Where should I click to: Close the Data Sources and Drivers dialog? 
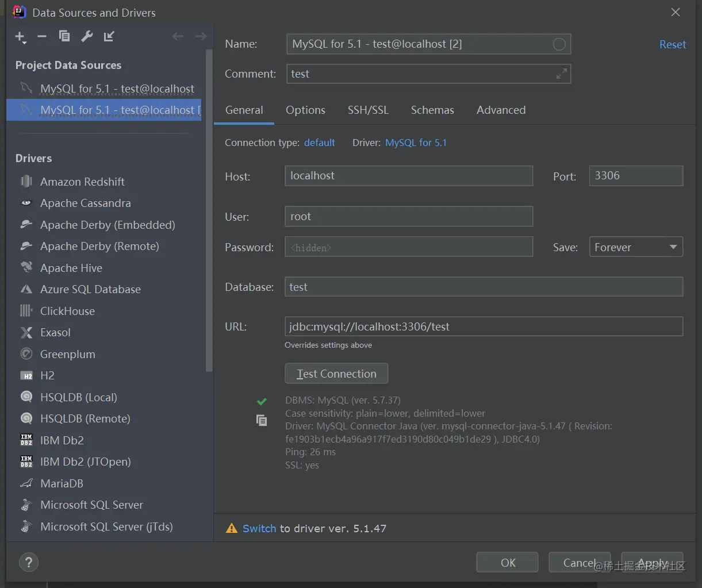point(676,12)
